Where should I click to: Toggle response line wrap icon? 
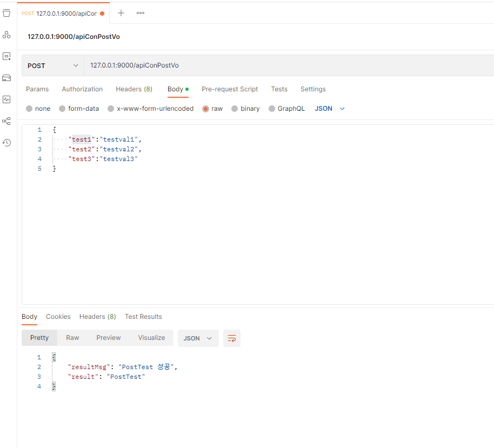(x=232, y=338)
